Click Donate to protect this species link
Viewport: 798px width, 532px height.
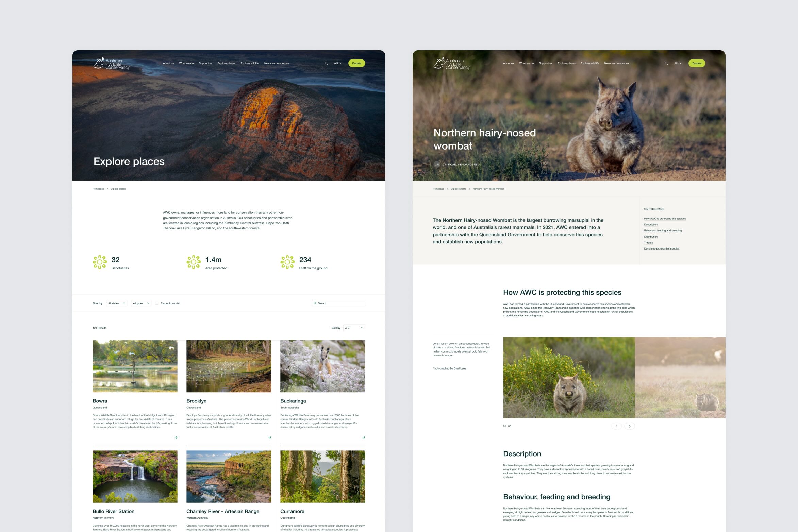click(662, 249)
